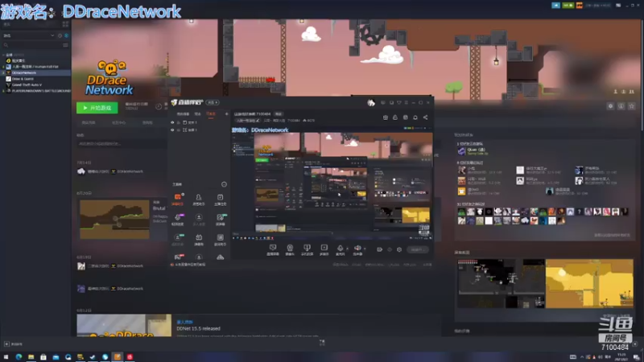Image resolution: width=644 pixels, height=362 pixels.
Task: Open the settings gear in Douyu bottom bar
Action: [399, 249]
